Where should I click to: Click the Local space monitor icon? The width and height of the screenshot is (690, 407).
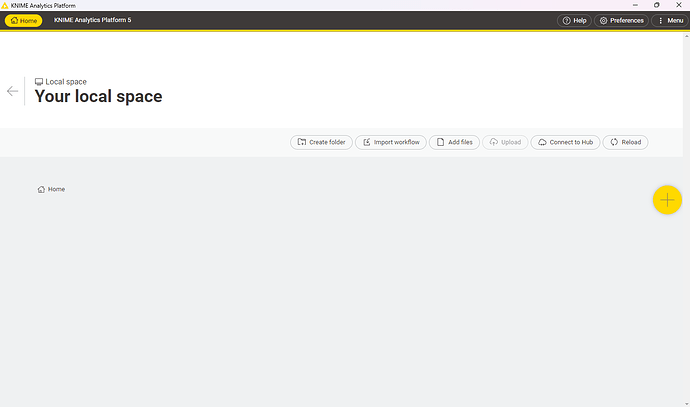point(39,82)
